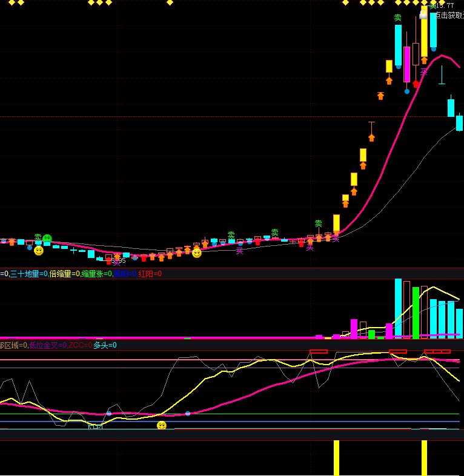This screenshot has height=476, width=464.
Task: Click the white padlock icon near the top right
Action: 423,15
